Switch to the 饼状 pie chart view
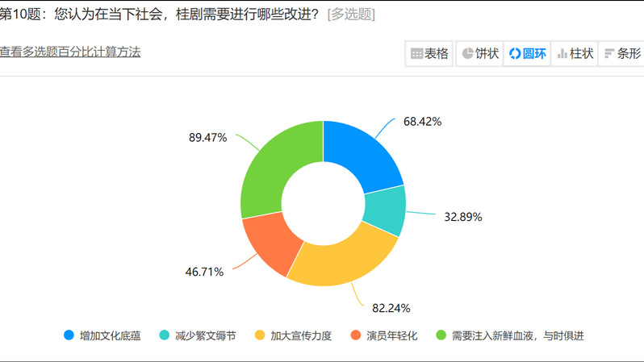 pyautogui.click(x=479, y=53)
